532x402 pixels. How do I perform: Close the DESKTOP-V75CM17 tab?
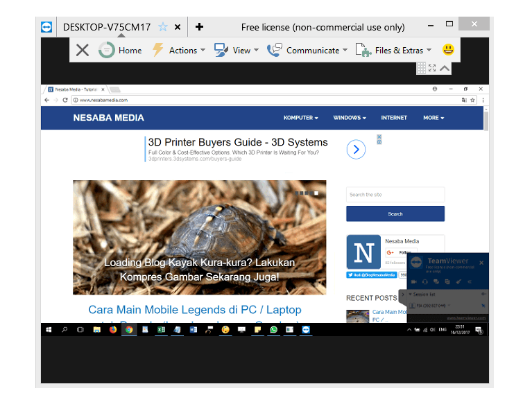[x=178, y=27]
